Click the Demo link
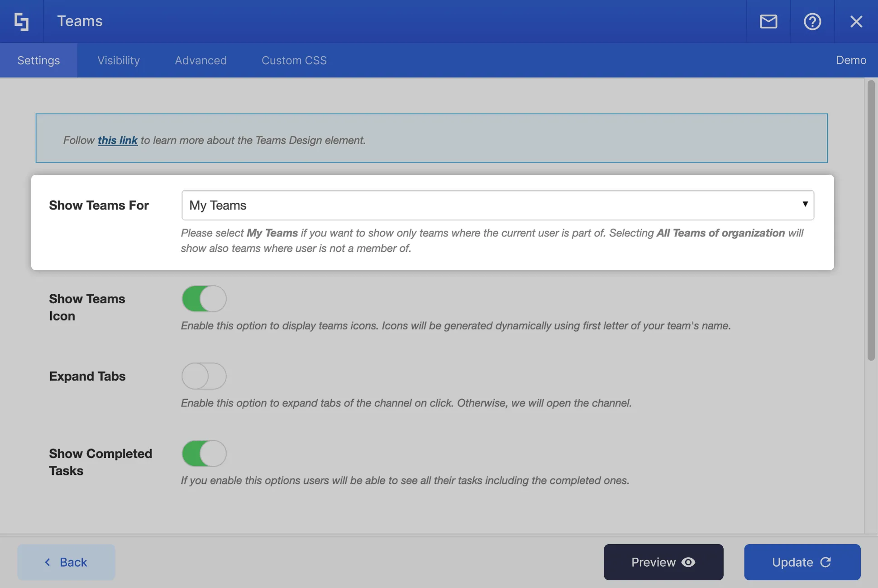878x588 pixels. (851, 60)
